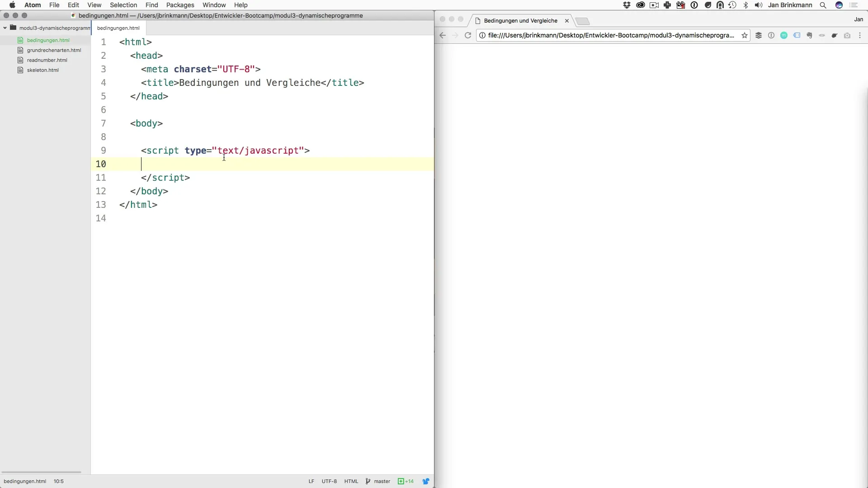Place cursor on the closing body tag

pos(149,191)
